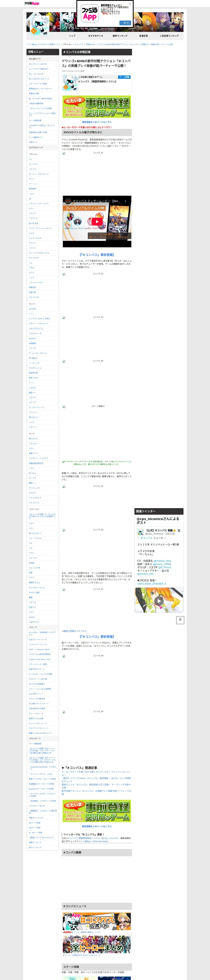Open the @maaya_taso mention in the tweet

[x=162, y=561]
